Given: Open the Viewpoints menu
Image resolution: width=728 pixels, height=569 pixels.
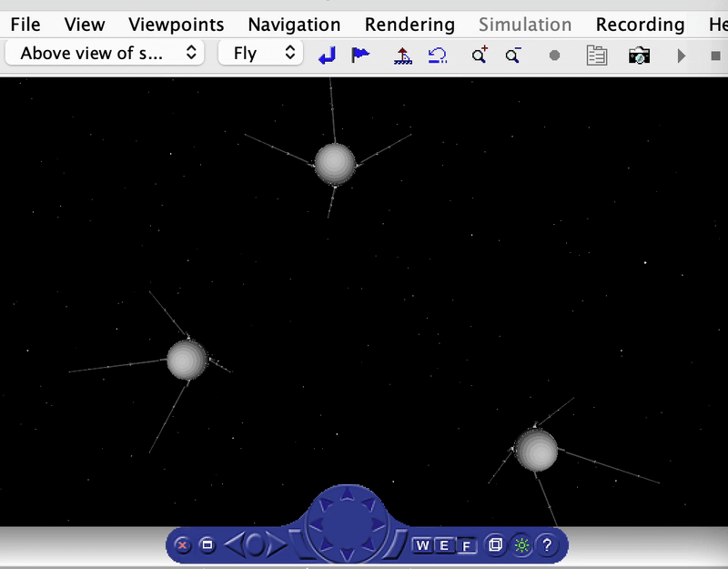Looking at the screenshot, I should click(177, 25).
